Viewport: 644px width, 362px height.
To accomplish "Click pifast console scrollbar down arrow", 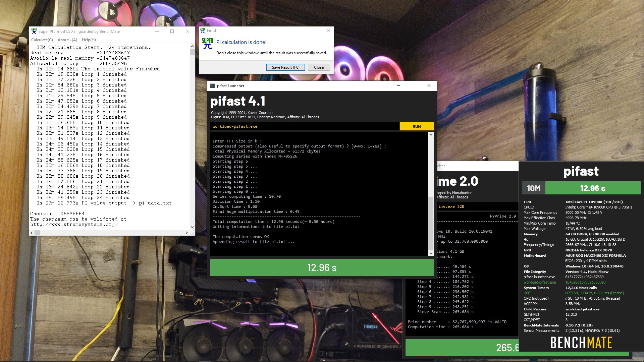I will 431,253.
